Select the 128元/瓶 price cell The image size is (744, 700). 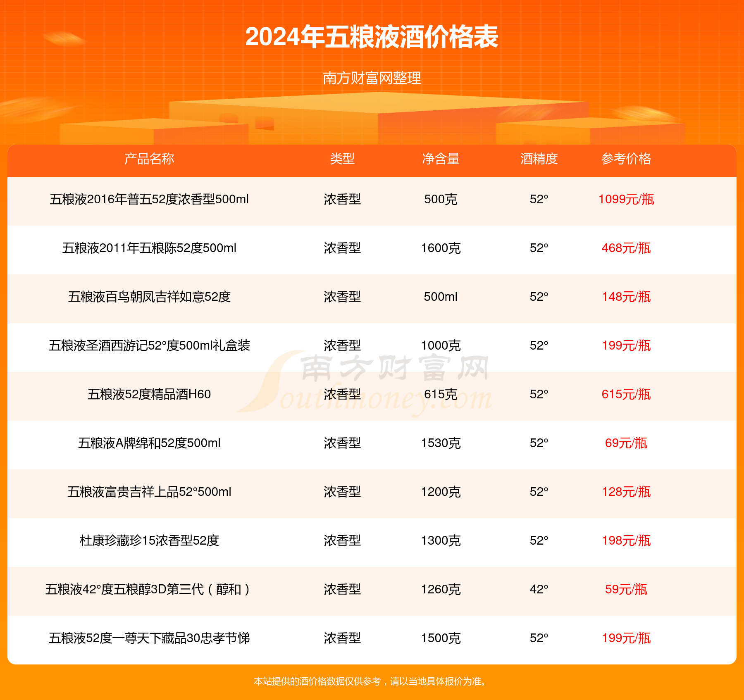(x=626, y=492)
